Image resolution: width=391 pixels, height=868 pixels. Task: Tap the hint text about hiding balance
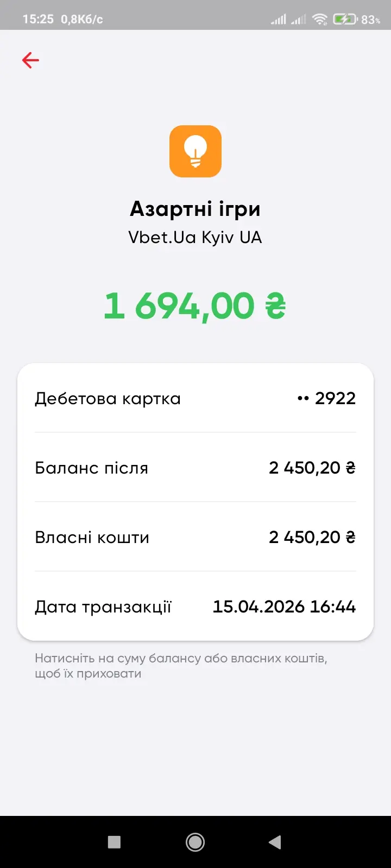coord(181,666)
